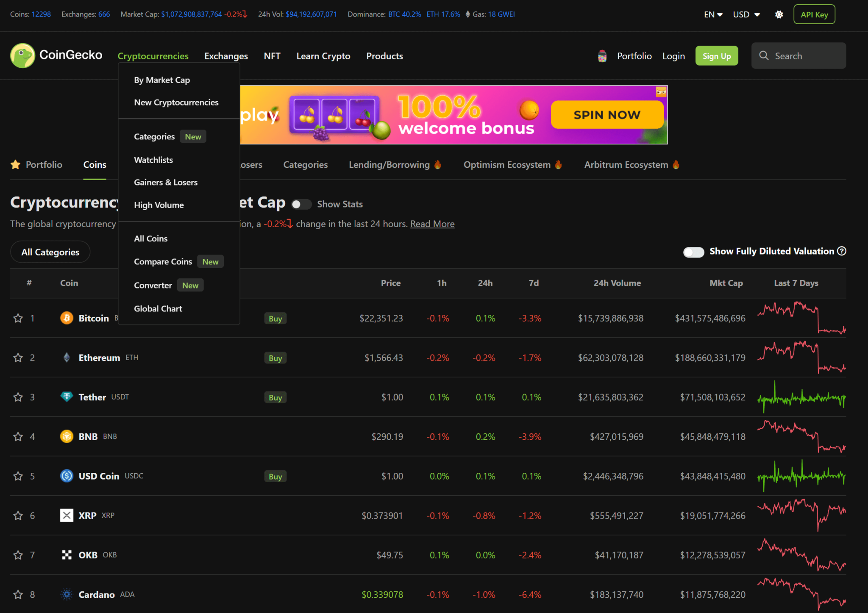Favorite BNB with its star icon

pyautogui.click(x=18, y=436)
